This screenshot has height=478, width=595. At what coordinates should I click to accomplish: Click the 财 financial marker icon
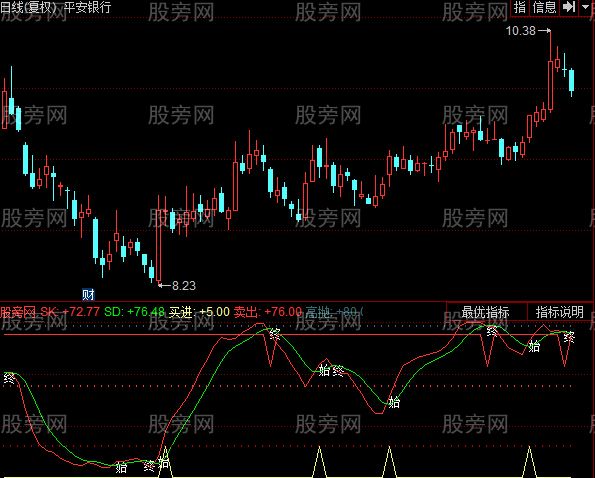[88, 294]
